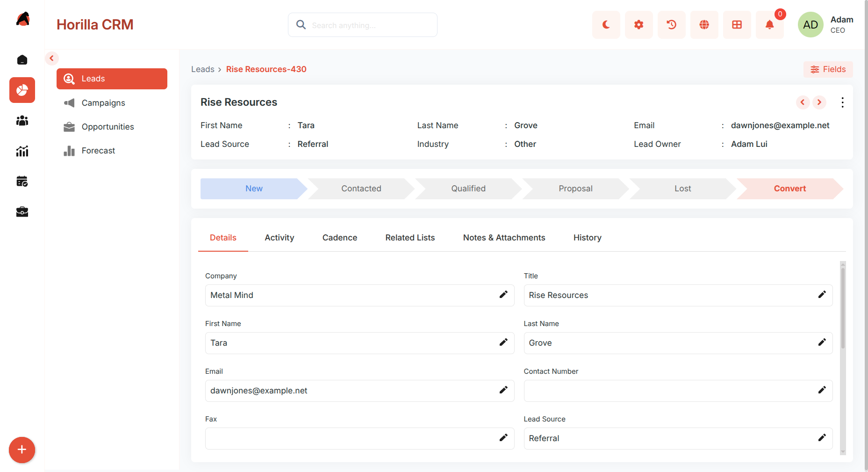Open the grid layout icon in header
Screen dimensions: 868x472
tap(737, 25)
